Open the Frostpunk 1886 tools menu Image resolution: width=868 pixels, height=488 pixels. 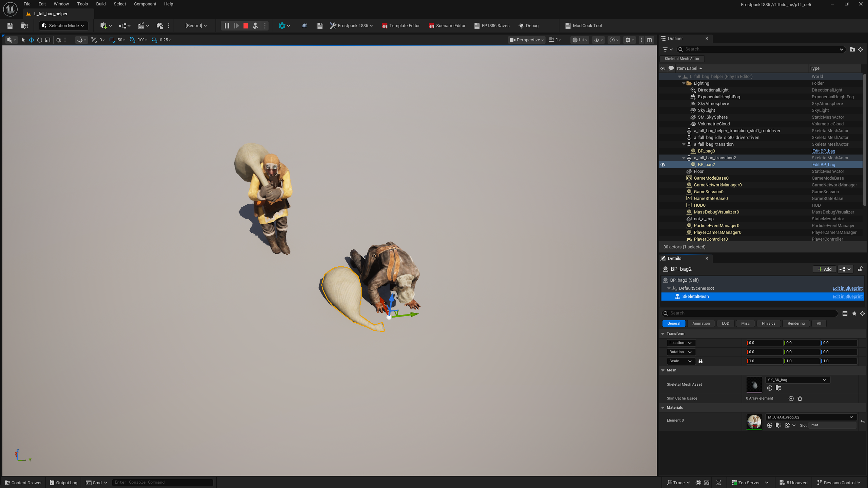click(x=351, y=26)
